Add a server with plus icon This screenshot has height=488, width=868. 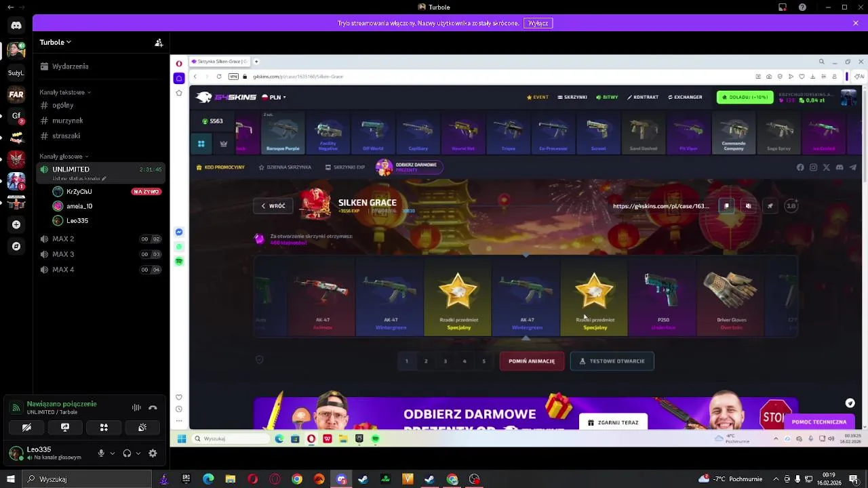pyautogui.click(x=16, y=224)
